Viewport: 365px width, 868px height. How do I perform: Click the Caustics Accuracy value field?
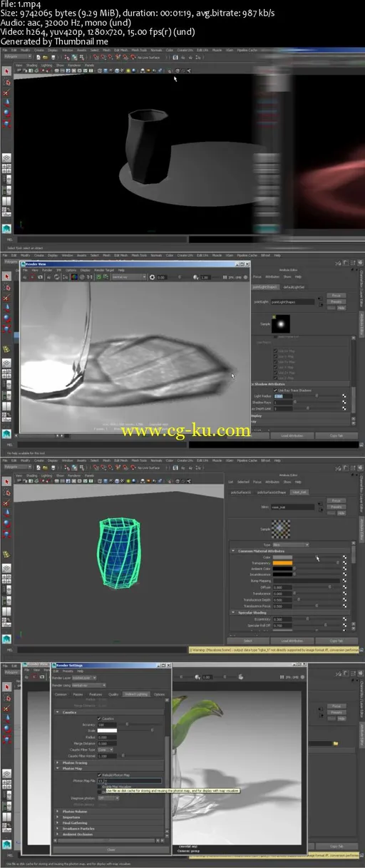(106, 725)
